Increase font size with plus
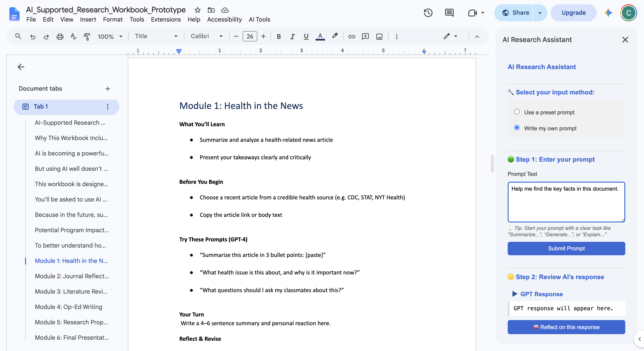Viewport: 644px width, 351px height. click(x=263, y=36)
